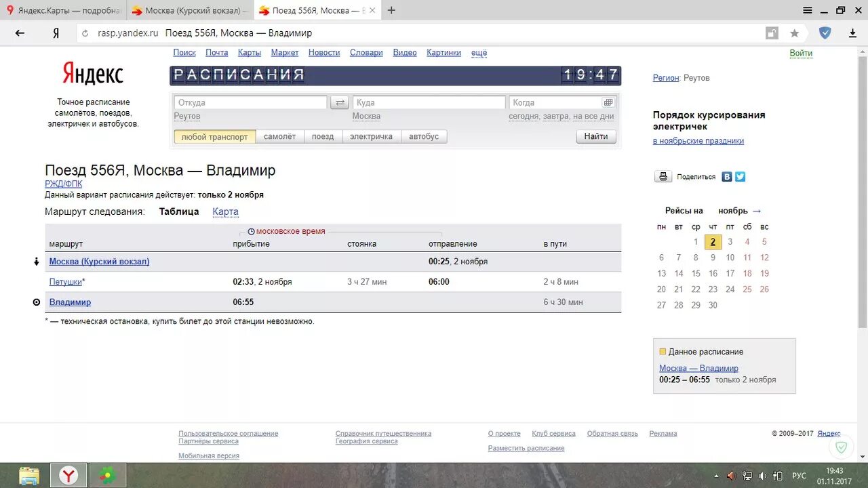Click into the 'Куда' input field
Image resolution: width=868 pixels, height=488 pixels.
[429, 102]
